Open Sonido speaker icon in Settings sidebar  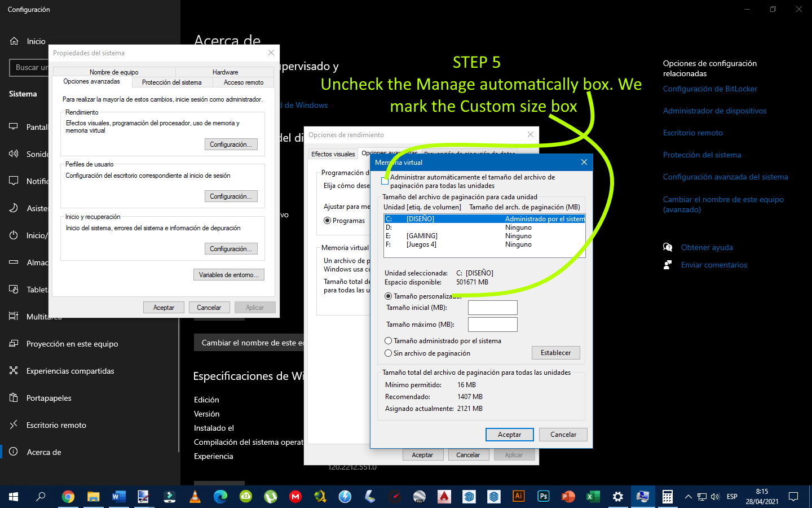[14, 154]
